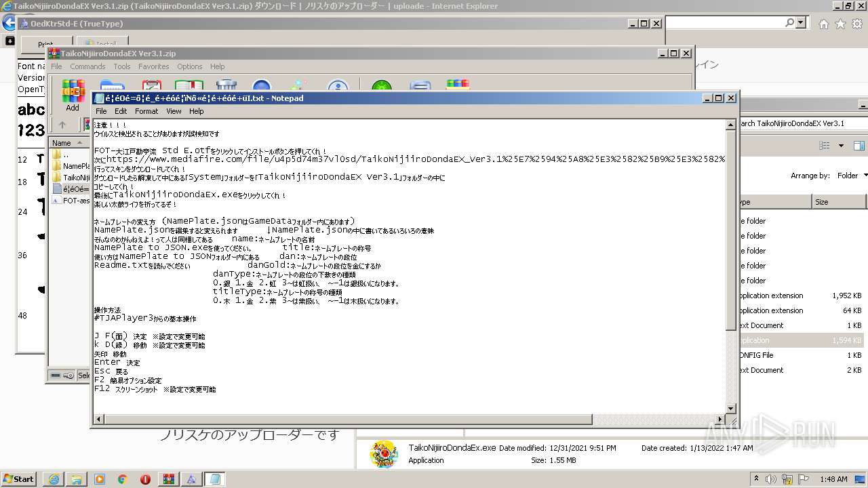Click WinRAR Delete trash bin icon
The width and height of the screenshot is (868, 488).
pos(226,86)
